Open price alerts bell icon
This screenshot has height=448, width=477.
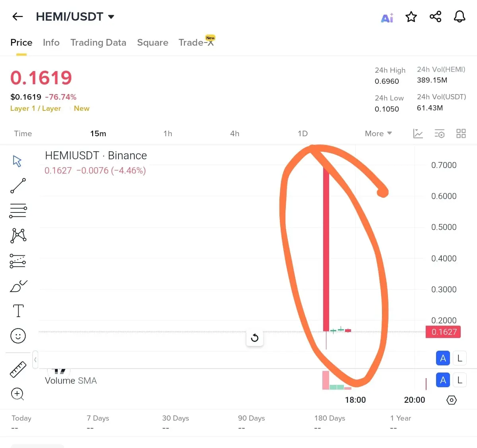pos(460,17)
